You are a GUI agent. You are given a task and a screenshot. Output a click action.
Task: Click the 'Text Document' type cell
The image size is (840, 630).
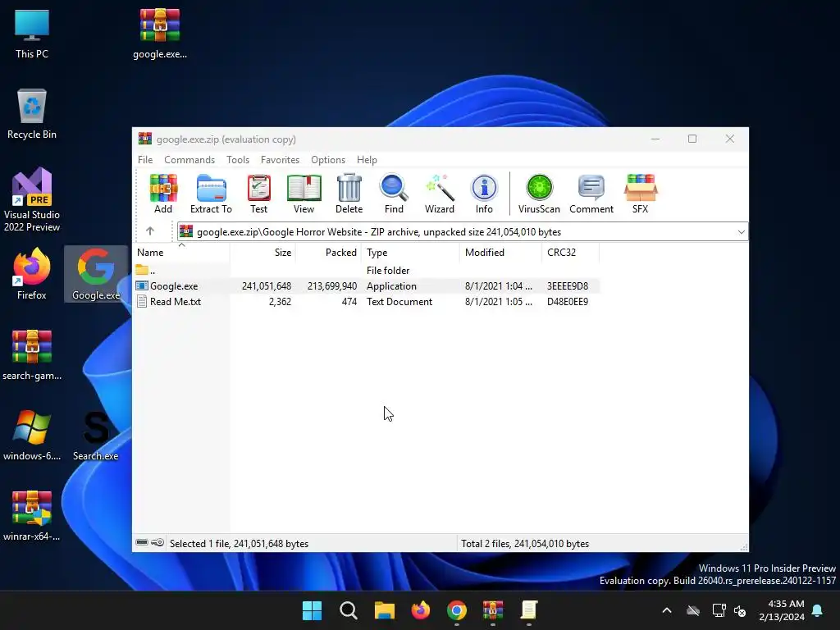coord(399,302)
